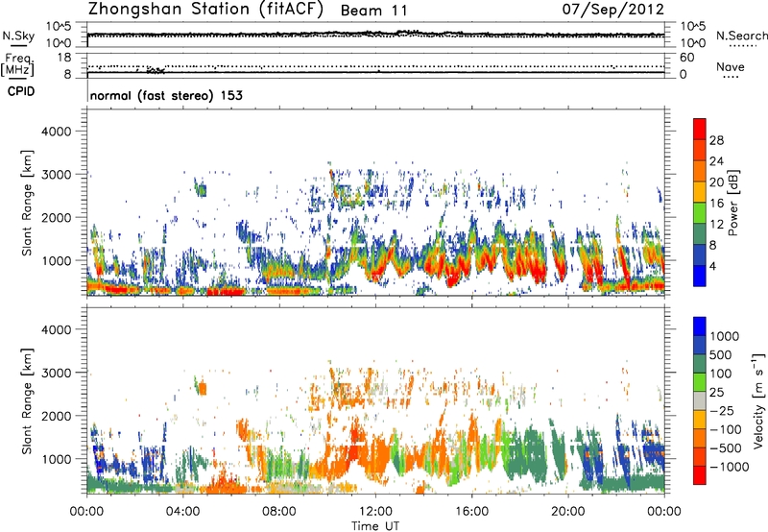Screen dimensions: 768x532
Task: Click the '500' label on the Velocity scale
Action: (x=720, y=355)
